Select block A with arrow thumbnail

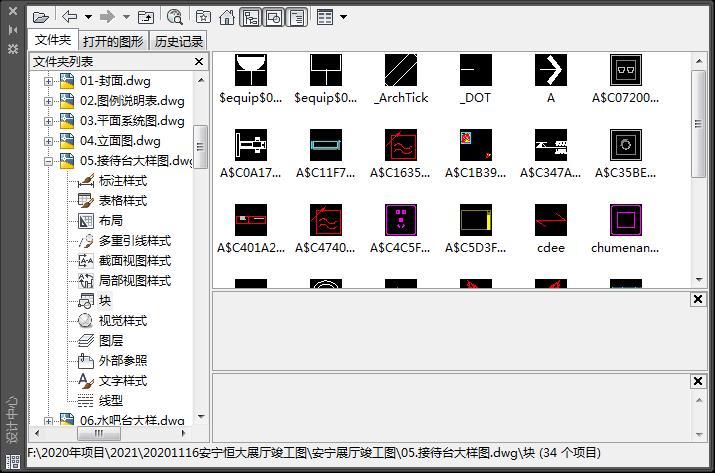point(551,70)
